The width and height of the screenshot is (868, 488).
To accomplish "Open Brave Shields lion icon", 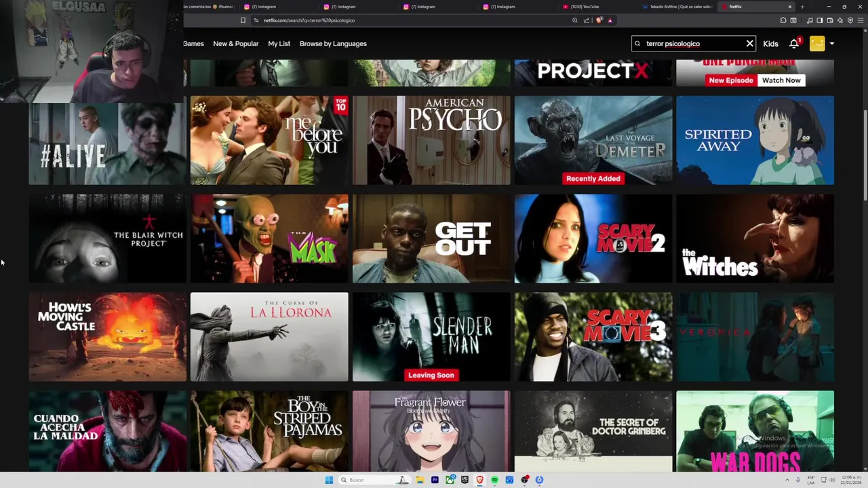I will tap(599, 20).
